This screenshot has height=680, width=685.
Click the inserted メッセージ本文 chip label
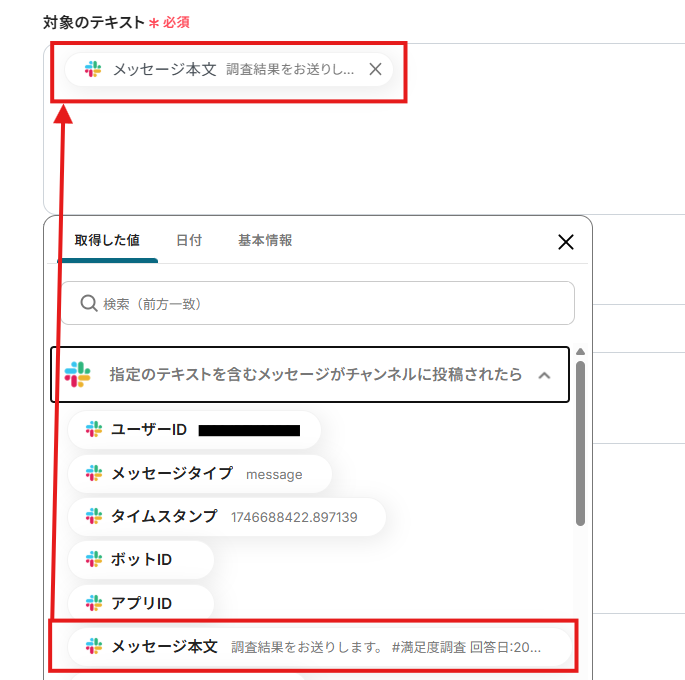[x=165, y=69]
